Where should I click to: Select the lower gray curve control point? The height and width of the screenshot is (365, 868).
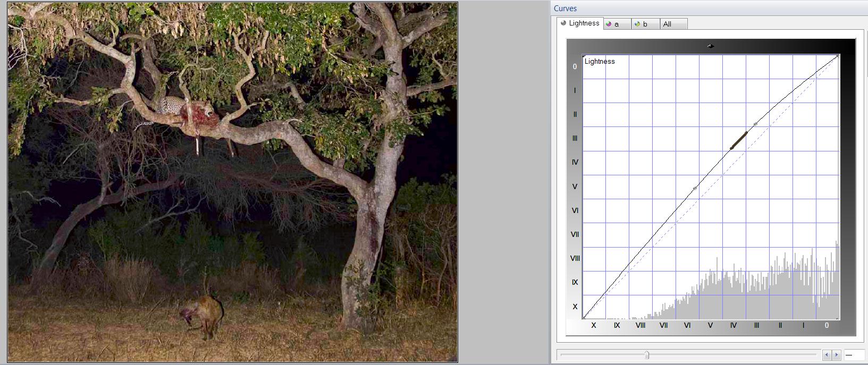tap(695, 189)
